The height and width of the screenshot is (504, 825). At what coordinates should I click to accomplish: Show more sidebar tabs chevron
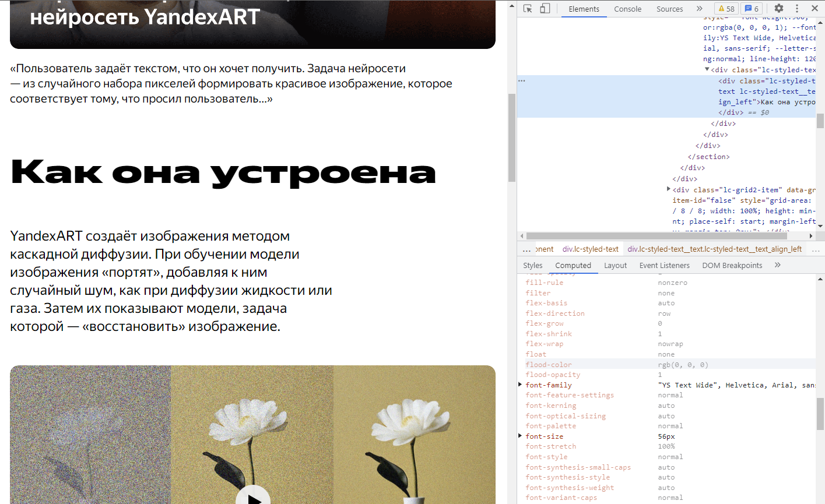pos(777,265)
